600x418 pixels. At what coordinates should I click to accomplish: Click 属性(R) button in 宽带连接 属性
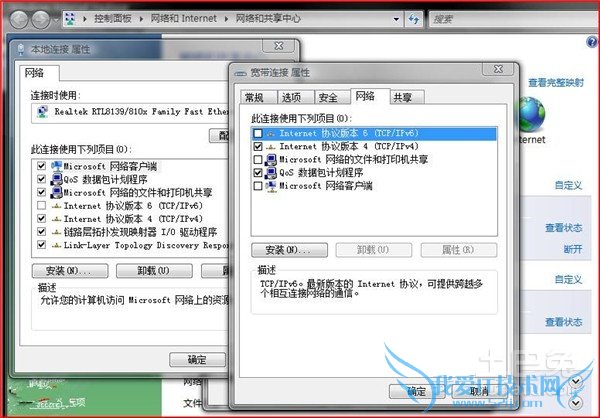click(x=458, y=250)
